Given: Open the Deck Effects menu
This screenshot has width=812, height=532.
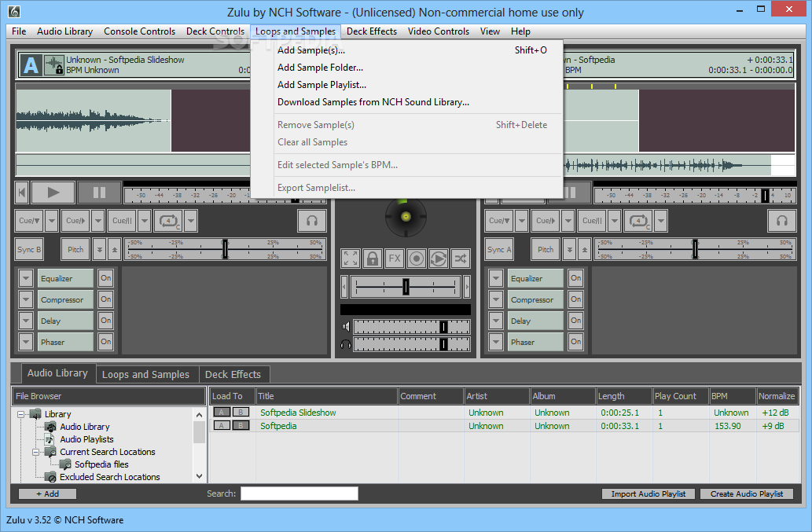Looking at the screenshot, I should click(x=371, y=31).
